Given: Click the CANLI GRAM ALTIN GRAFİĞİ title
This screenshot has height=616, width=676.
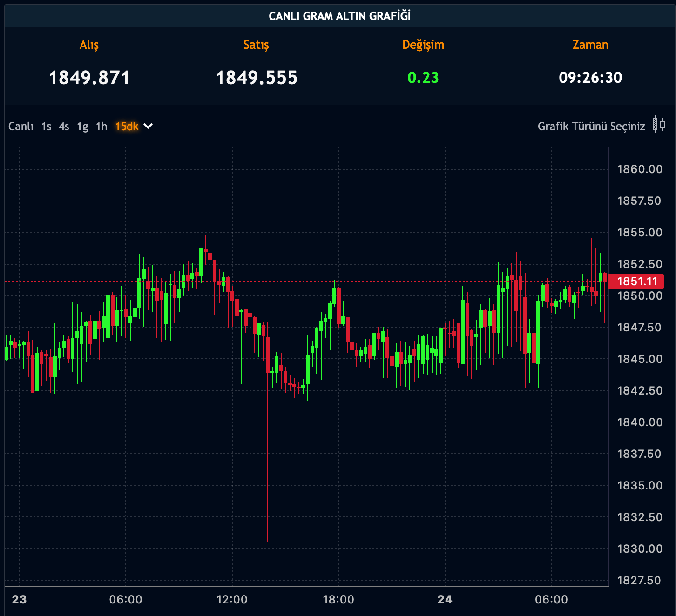Looking at the screenshot, I should coord(340,16).
